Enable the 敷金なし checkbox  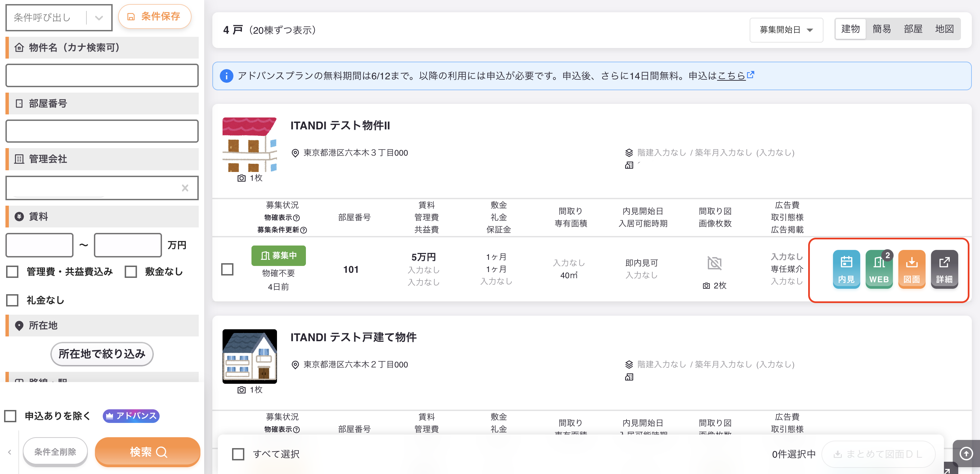point(131,271)
